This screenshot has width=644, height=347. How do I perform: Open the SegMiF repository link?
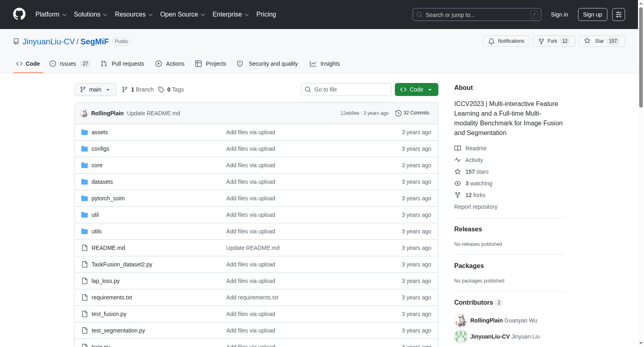pyautogui.click(x=95, y=42)
